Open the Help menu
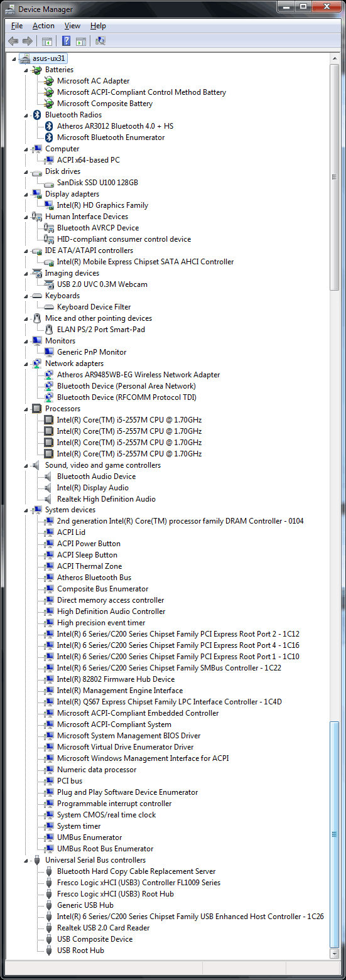Image resolution: width=346 pixels, height=980 pixels. coord(98,26)
